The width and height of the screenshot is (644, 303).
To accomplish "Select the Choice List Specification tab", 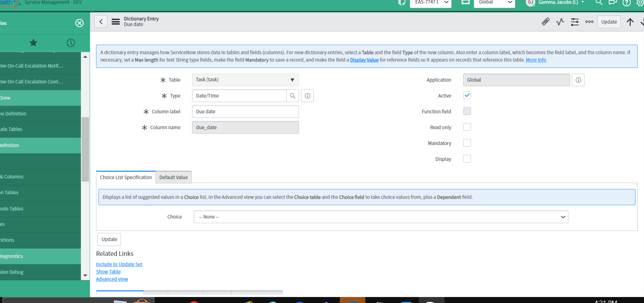I will click(126, 177).
